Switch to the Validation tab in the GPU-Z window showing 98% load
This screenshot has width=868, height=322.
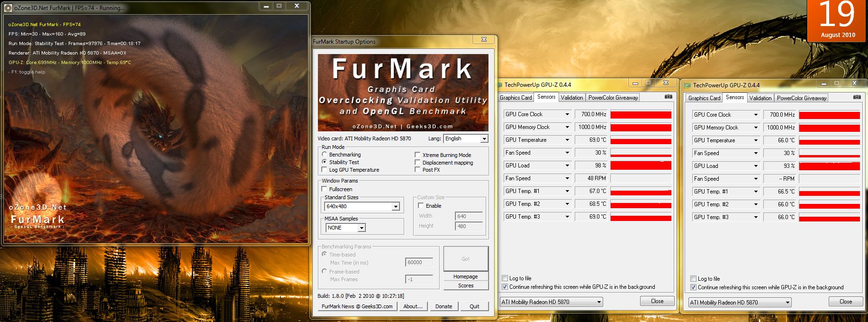[x=571, y=98]
